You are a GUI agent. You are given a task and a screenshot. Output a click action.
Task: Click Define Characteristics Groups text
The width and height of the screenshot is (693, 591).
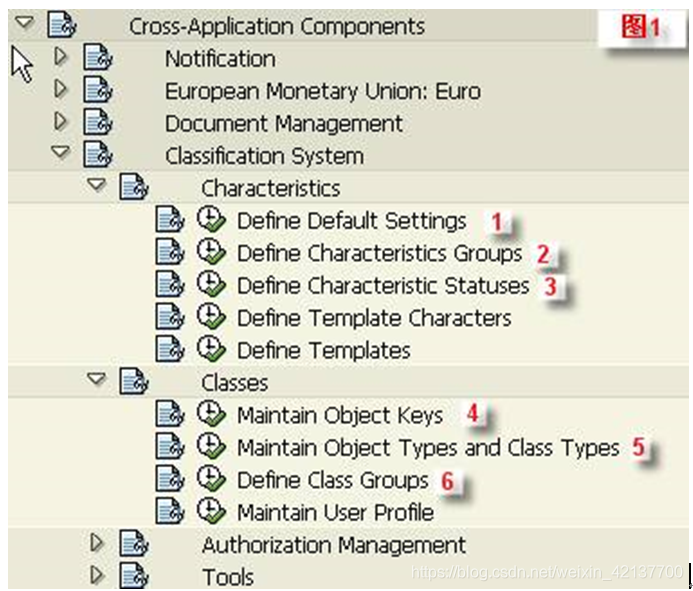[380, 253]
